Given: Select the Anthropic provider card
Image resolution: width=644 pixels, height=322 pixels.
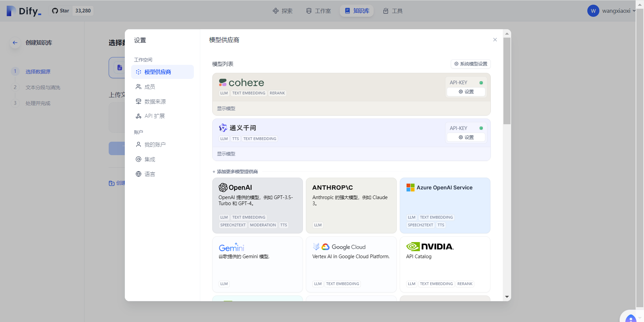Looking at the screenshot, I should (x=351, y=205).
